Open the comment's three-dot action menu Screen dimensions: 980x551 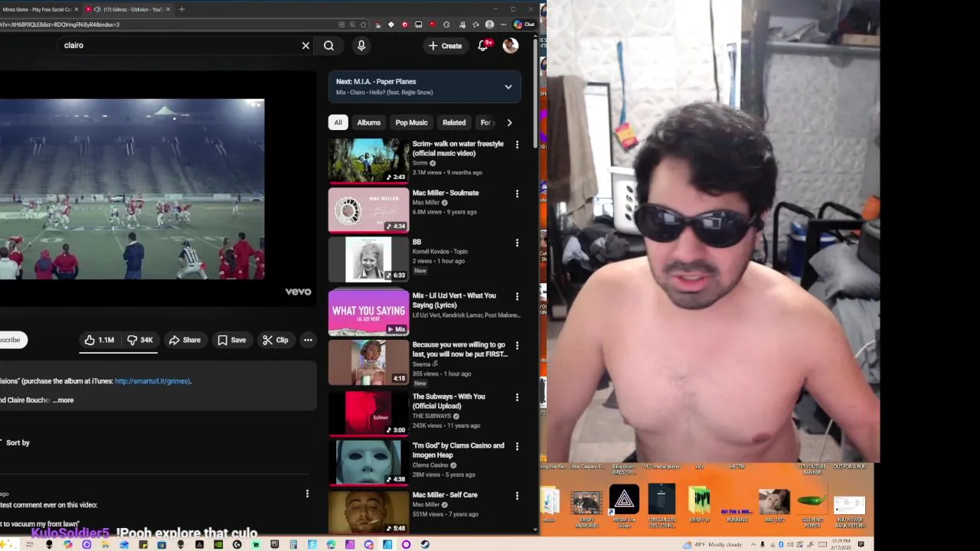[307, 494]
